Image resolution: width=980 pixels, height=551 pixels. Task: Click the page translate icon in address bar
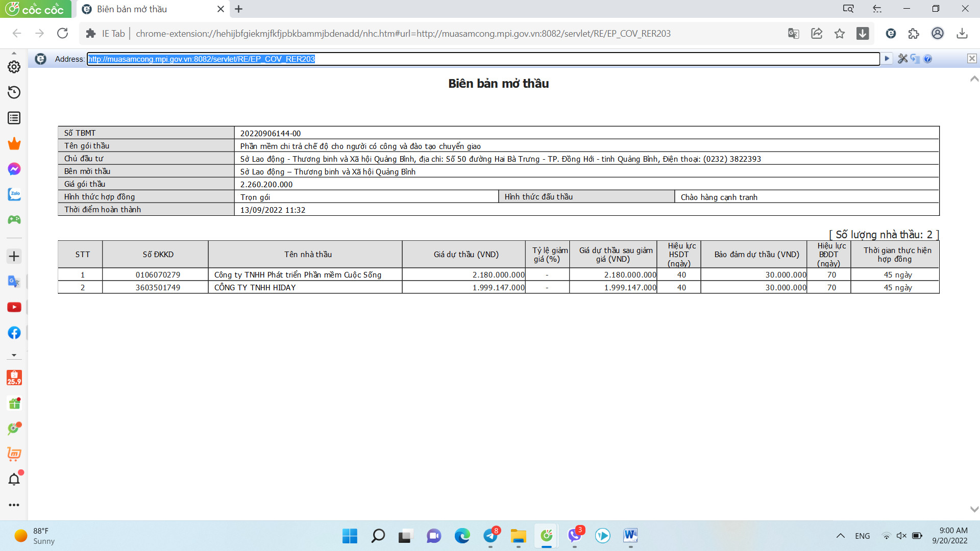point(793,34)
